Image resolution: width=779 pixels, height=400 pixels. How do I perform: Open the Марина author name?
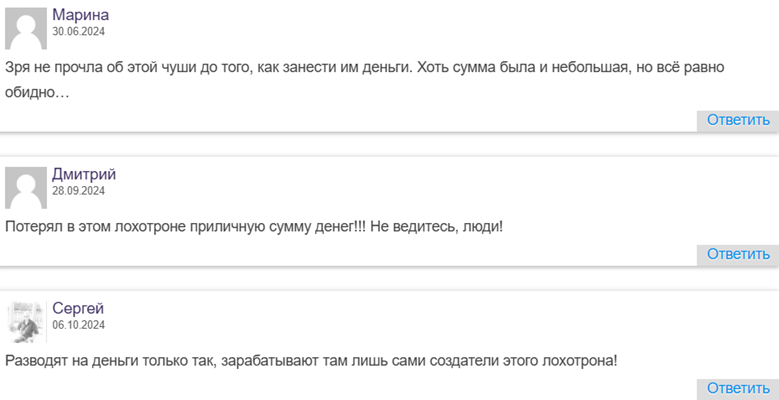pos(80,15)
